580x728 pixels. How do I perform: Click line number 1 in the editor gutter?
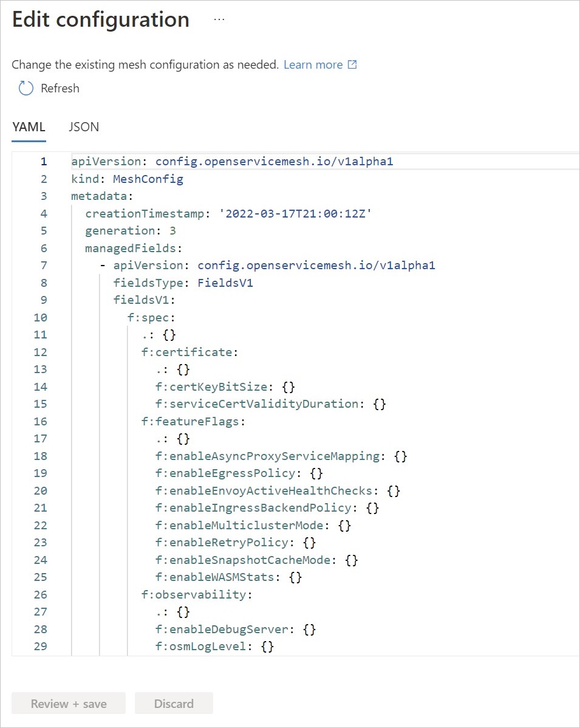[x=43, y=162]
